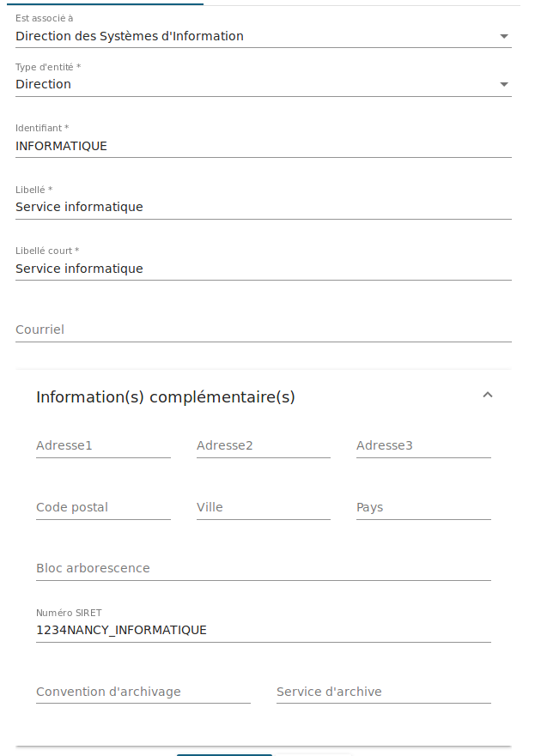Open the Direction des Systèmes d'Information selection
Image resolution: width=535 pixels, height=756 pixels.
tap(249, 37)
